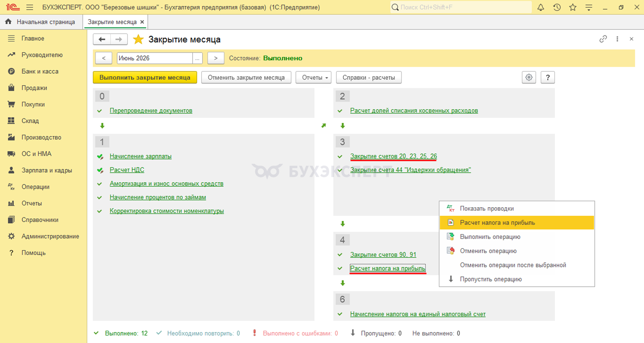Close the Закрытие месяца tab
Viewport: 644px width, 343px height.
tap(142, 22)
